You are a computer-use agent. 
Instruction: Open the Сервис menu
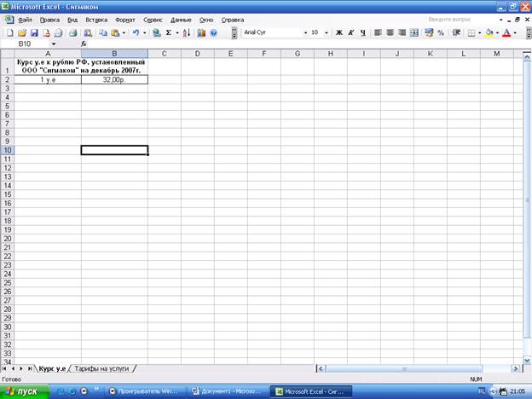coord(153,20)
